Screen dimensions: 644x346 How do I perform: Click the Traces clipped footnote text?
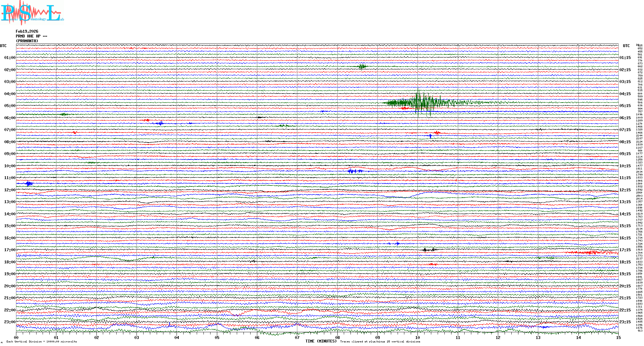coord(380,342)
